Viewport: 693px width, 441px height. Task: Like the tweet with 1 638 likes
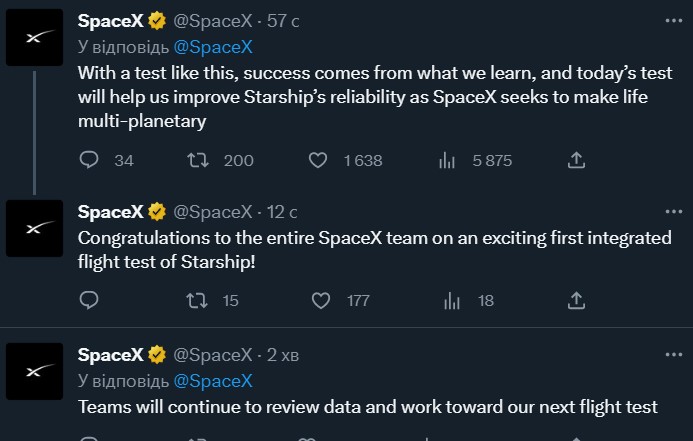[x=318, y=160]
